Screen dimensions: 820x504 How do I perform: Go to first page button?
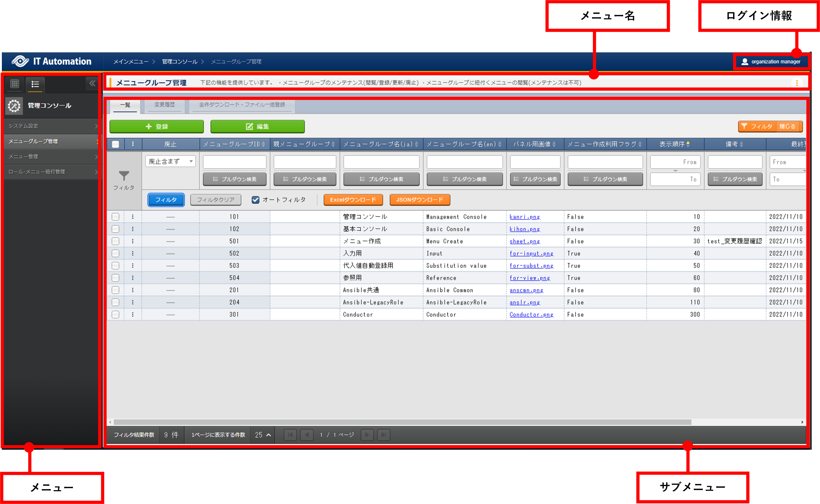[290, 435]
